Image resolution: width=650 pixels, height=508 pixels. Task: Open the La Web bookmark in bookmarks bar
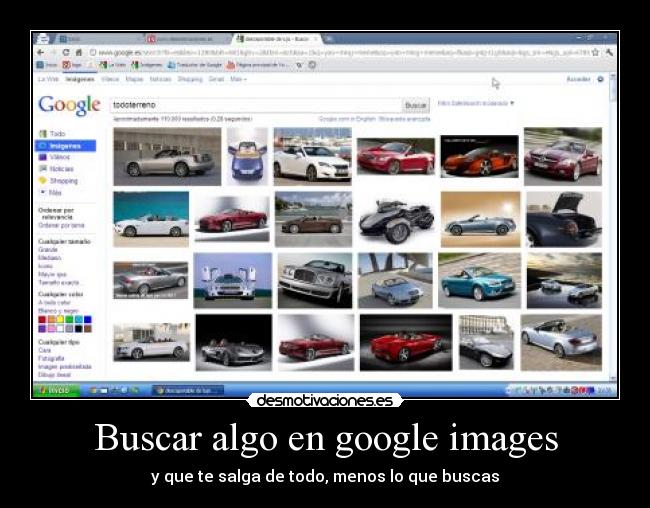(113, 65)
